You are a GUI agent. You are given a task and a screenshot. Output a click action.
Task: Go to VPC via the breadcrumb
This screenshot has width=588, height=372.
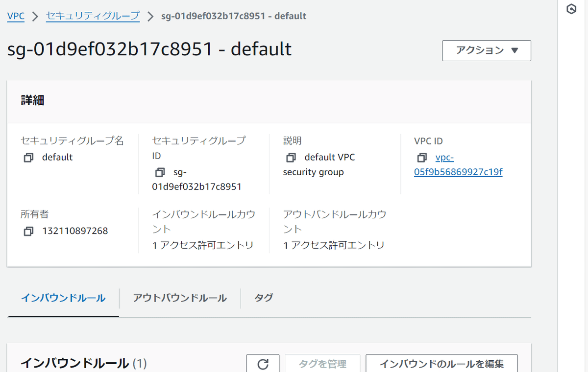[x=16, y=16]
